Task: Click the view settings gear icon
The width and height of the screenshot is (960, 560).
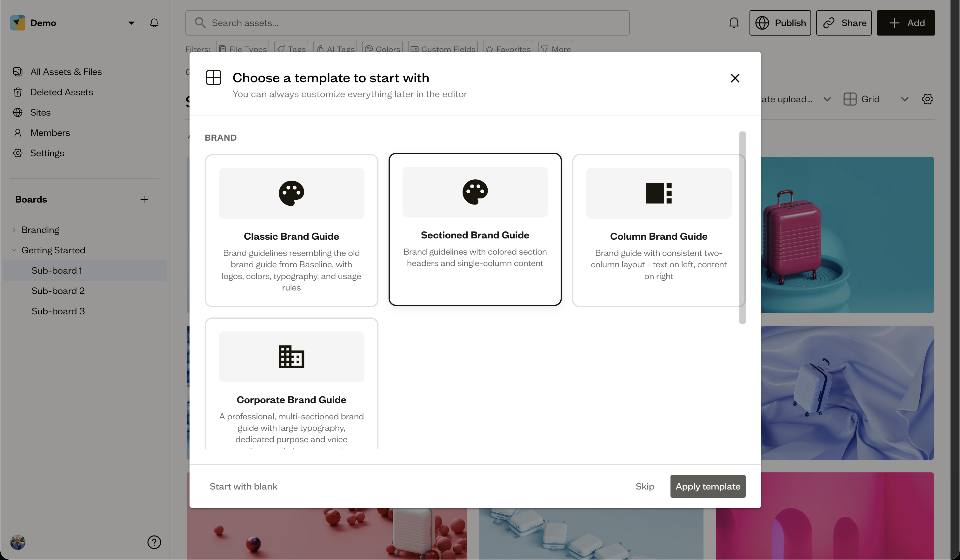Action: (x=927, y=99)
